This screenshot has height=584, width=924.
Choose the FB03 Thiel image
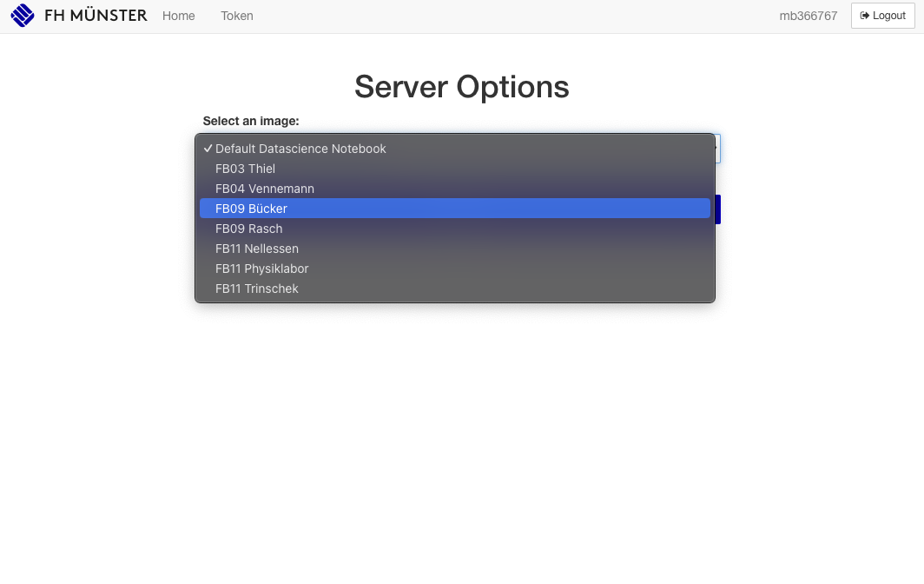(x=245, y=169)
